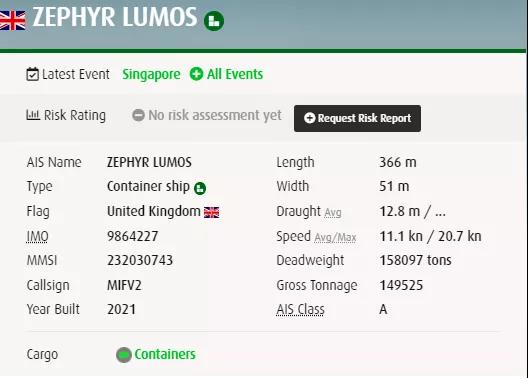Image resolution: width=528 pixels, height=378 pixels.
Task: Click the IMO abbreviation label
Action: click(37, 237)
